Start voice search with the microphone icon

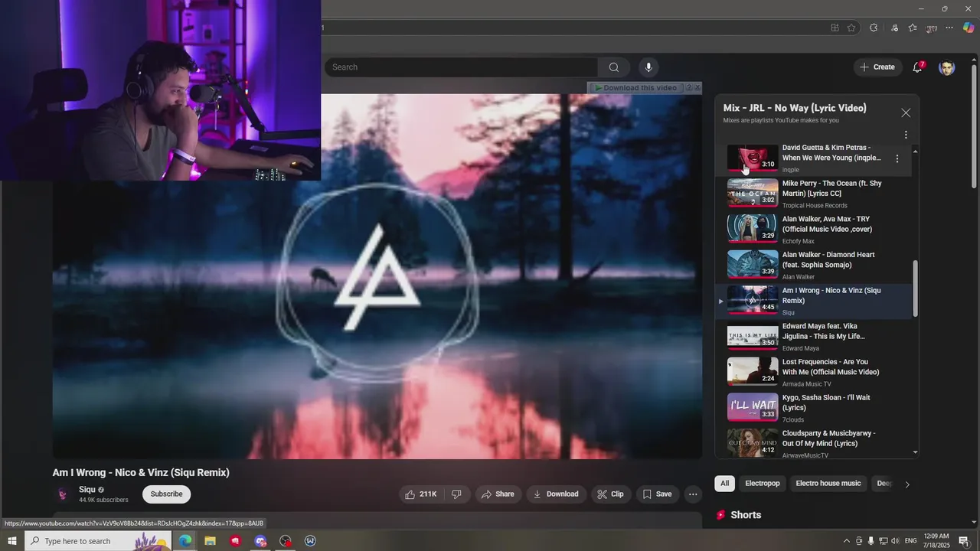click(648, 67)
